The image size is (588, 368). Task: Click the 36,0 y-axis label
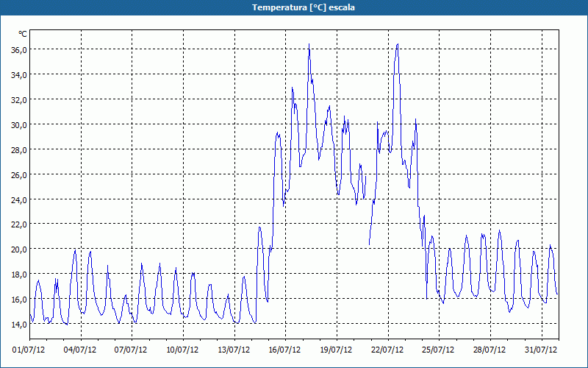coord(19,50)
